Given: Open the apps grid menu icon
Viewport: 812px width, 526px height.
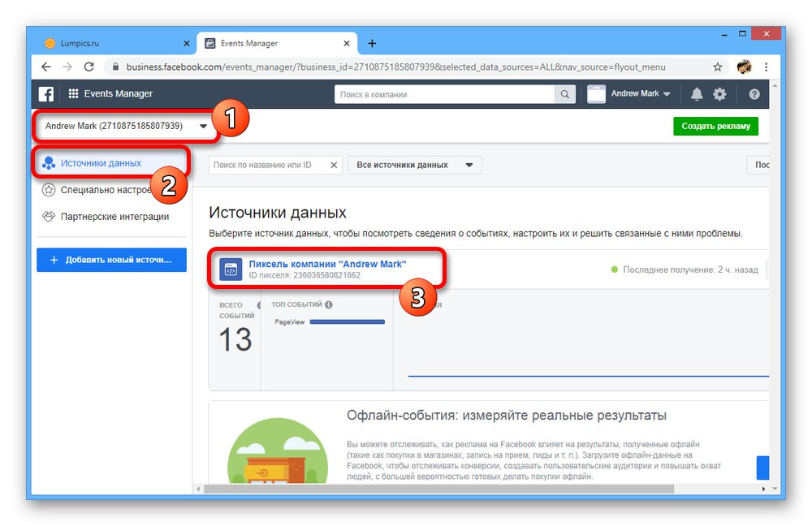Looking at the screenshot, I should click(x=74, y=93).
